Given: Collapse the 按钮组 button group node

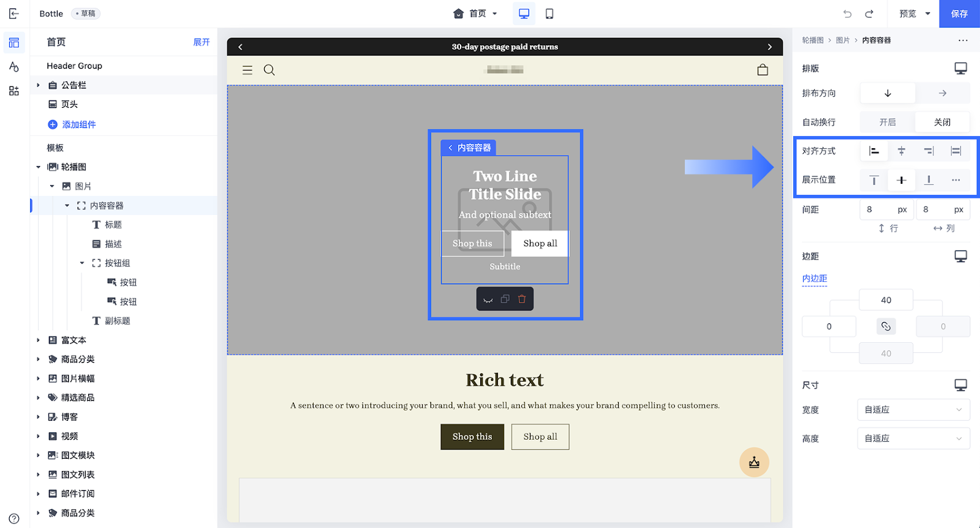Looking at the screenshot, I should click(81, 263).
